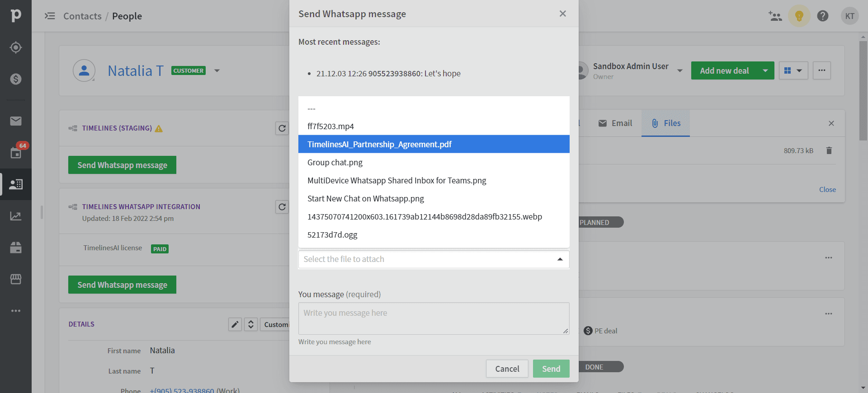Viewport: 868px width, 393px height.
Task: Select the 14375070741200x603 webp file option
Action: (x=434, y=216)
